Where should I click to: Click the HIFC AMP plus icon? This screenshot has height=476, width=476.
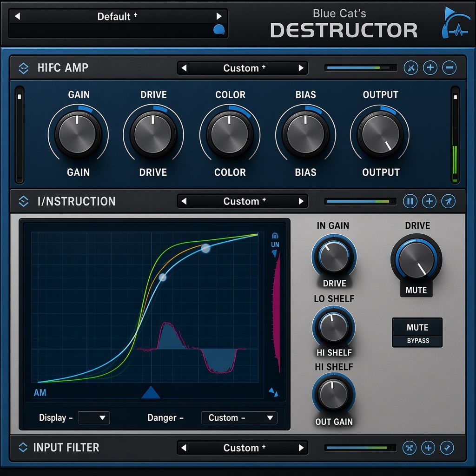[430, 68]
